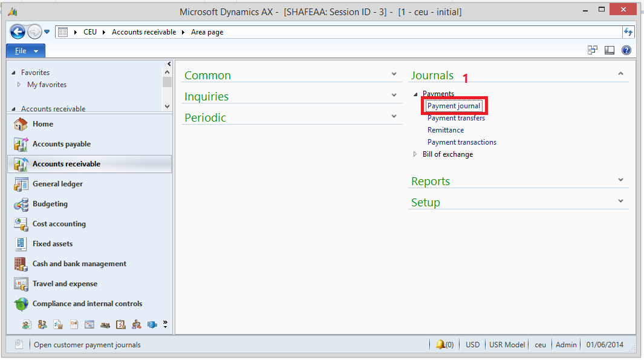Expand the Bill of exchange group
644x360 pixels.
415,154
